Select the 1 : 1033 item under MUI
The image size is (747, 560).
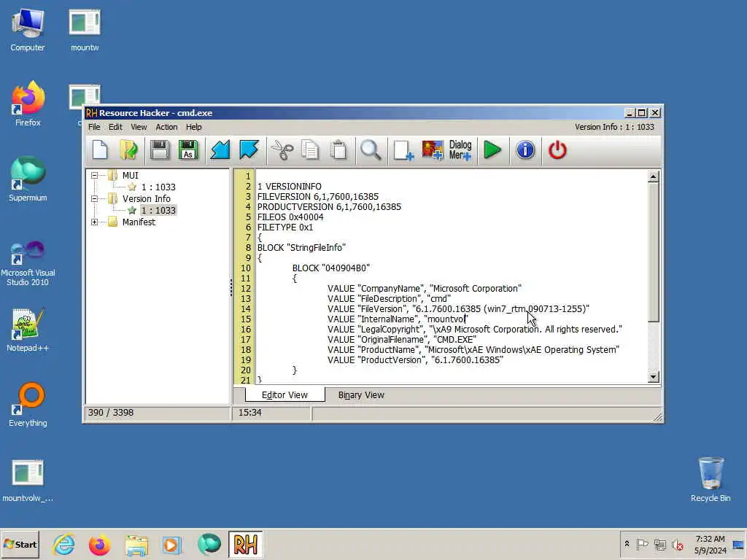(x=158, y=187)
